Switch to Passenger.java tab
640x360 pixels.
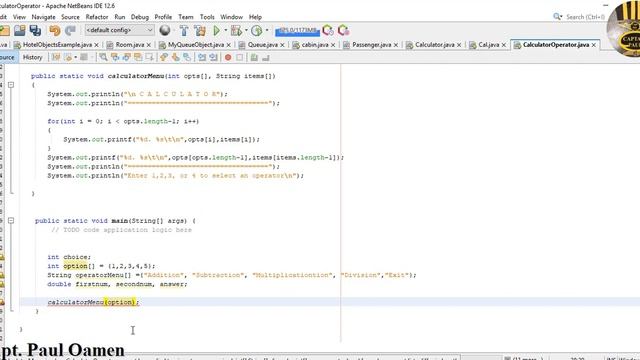[371, 44]
